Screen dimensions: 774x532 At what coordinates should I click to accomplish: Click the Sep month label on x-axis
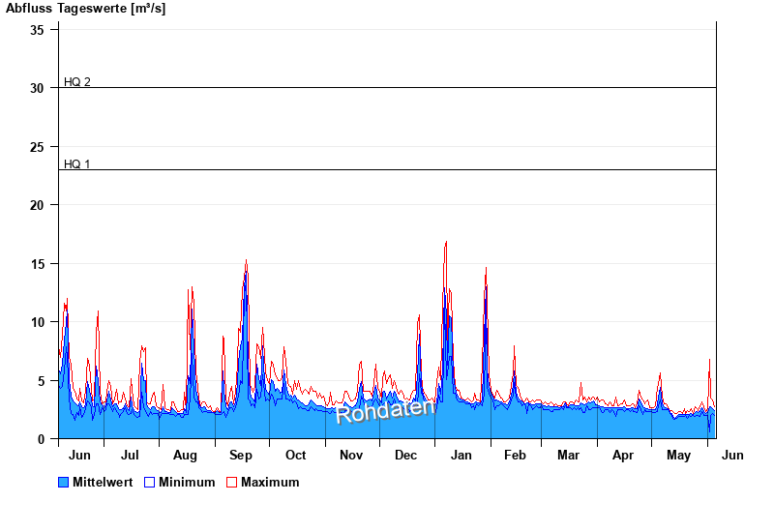pos(241,456)
